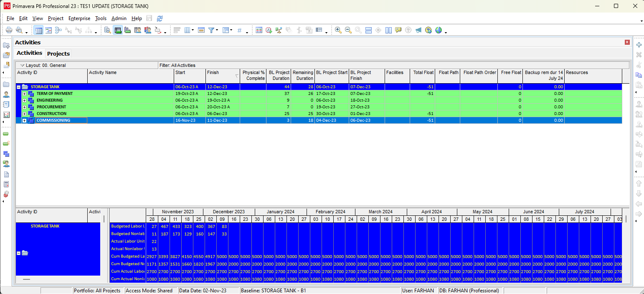Toggle the Activity Usage Spreadsheet icon

click(x=118, y=30)
